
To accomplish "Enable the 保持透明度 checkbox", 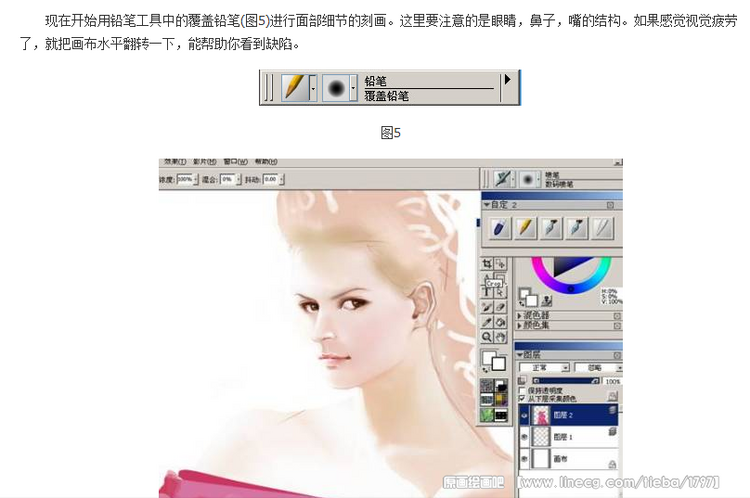I will tap(522, 390).
